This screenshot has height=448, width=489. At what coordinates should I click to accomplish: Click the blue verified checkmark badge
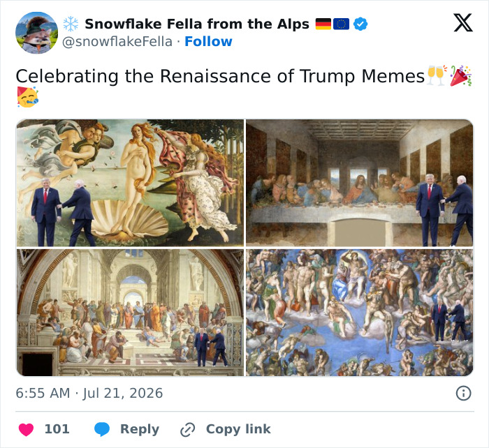tap(360, 24)
